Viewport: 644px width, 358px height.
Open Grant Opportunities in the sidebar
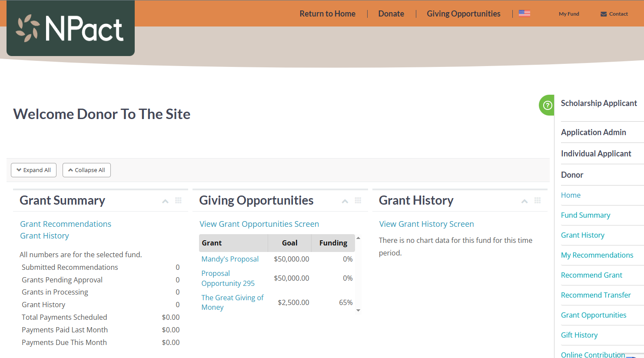pos(594,315)
